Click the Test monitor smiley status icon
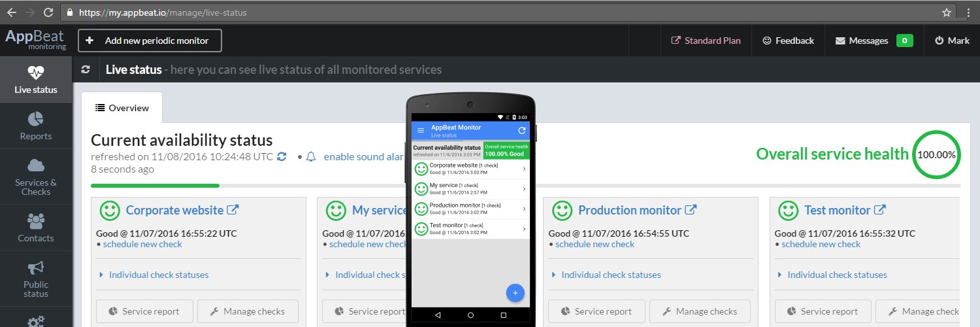The height and width of the screenshot is (327, 980). tap(788, 210)
